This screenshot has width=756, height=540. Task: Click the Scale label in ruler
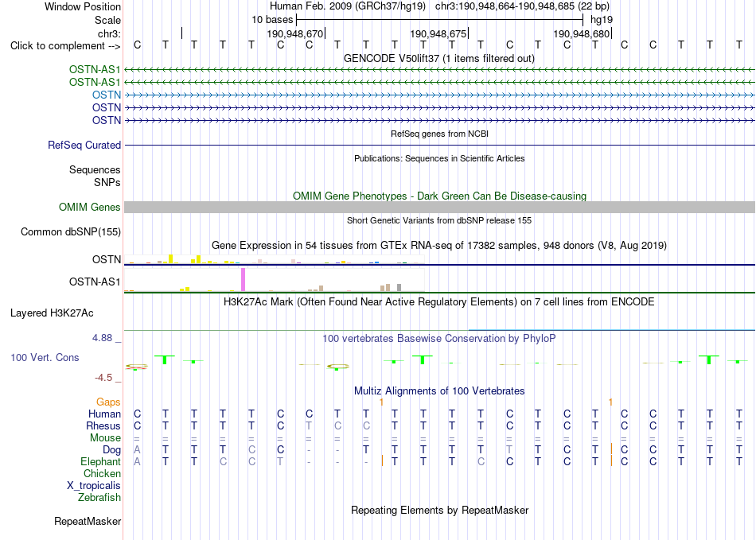point(107,20)
